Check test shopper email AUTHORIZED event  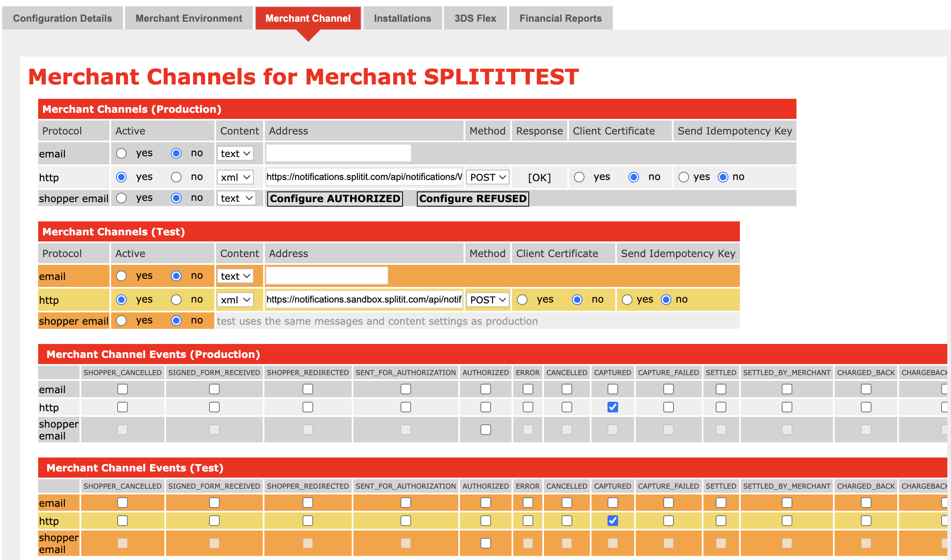[486, 543]
